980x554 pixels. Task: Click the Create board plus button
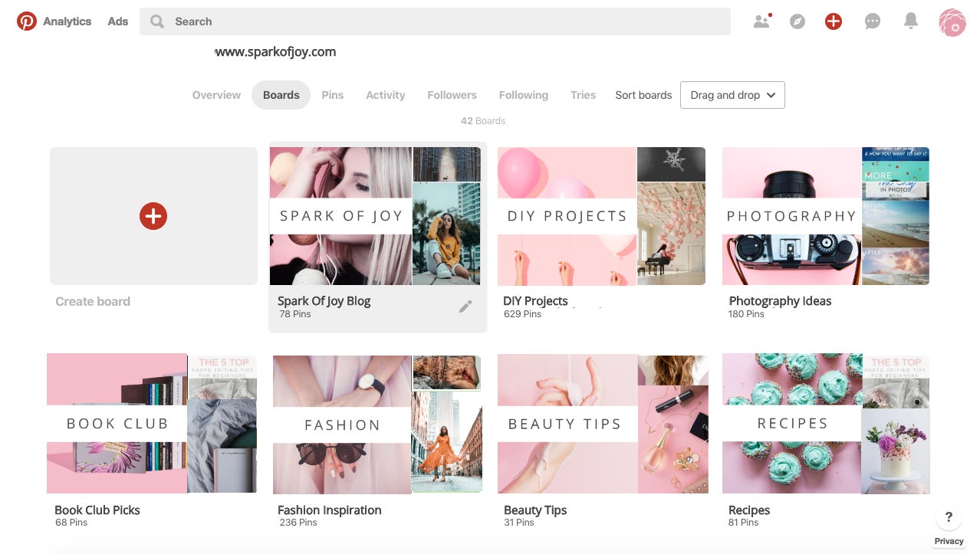coord(153,216)
